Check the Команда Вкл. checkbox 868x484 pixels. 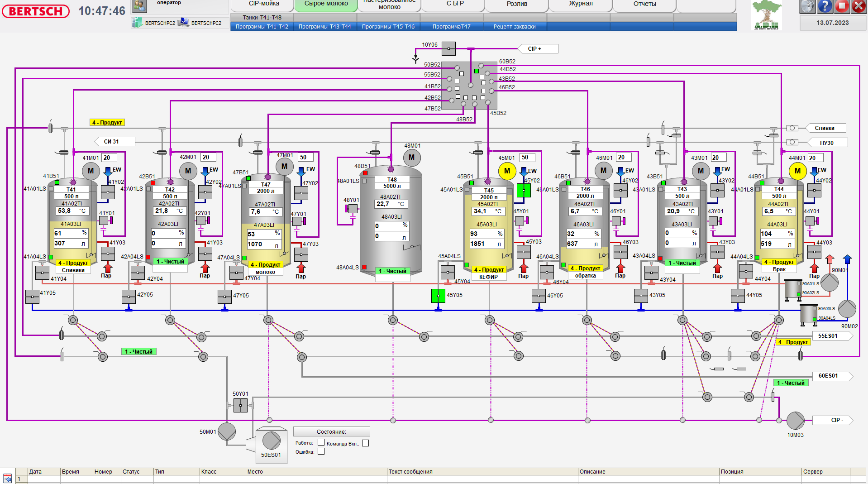point(365,443)
